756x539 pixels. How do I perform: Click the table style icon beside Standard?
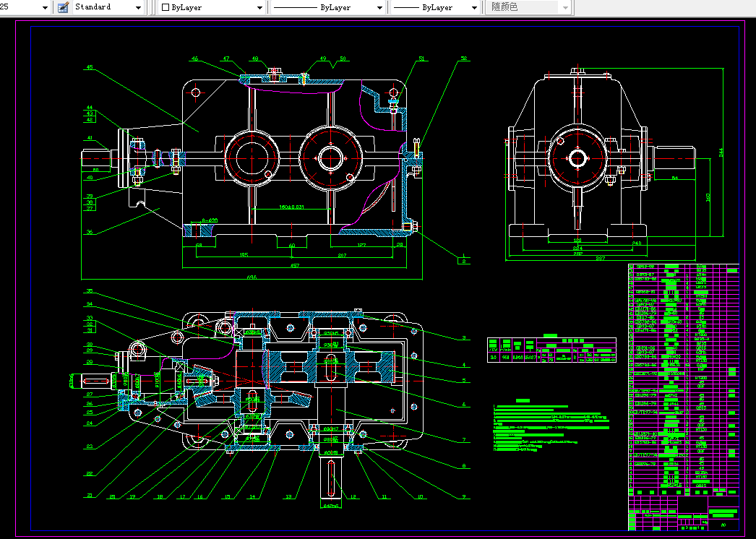(x=63, y=7)
